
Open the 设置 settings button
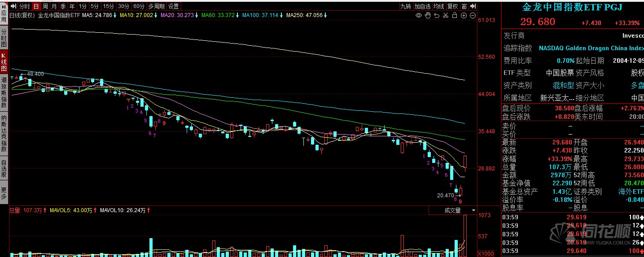173,6
